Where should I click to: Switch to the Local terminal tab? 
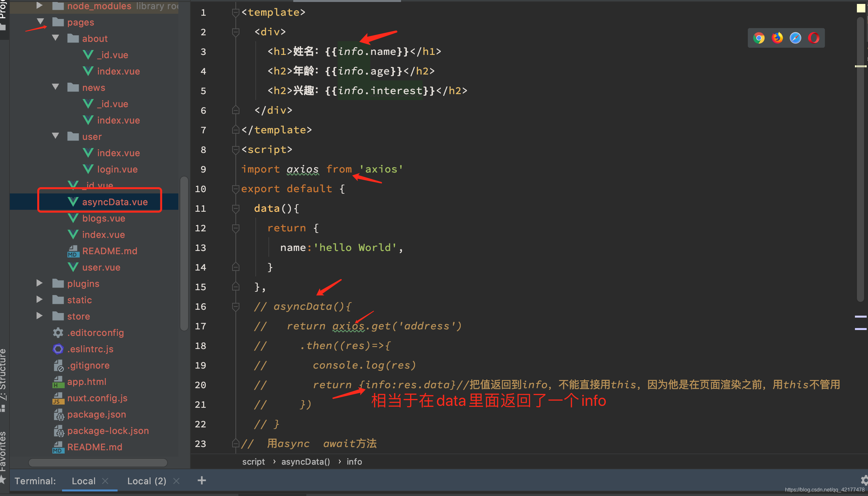coord(83,481)
